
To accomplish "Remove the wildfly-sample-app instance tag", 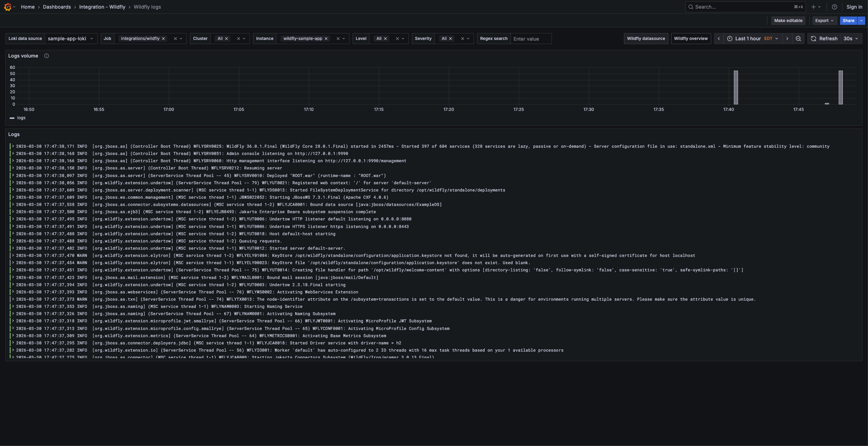I will tap(326, 39).
